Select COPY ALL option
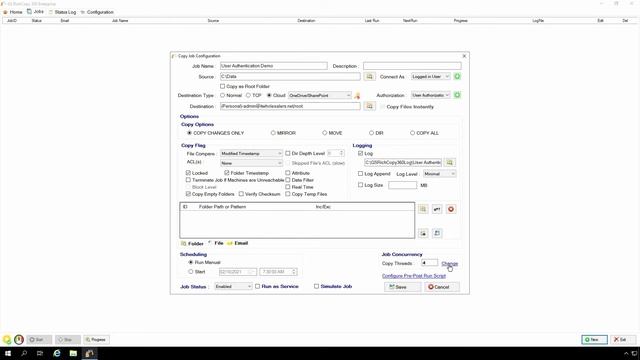The height and width of the screenshot is (360, 640). (x=412, y=133)
